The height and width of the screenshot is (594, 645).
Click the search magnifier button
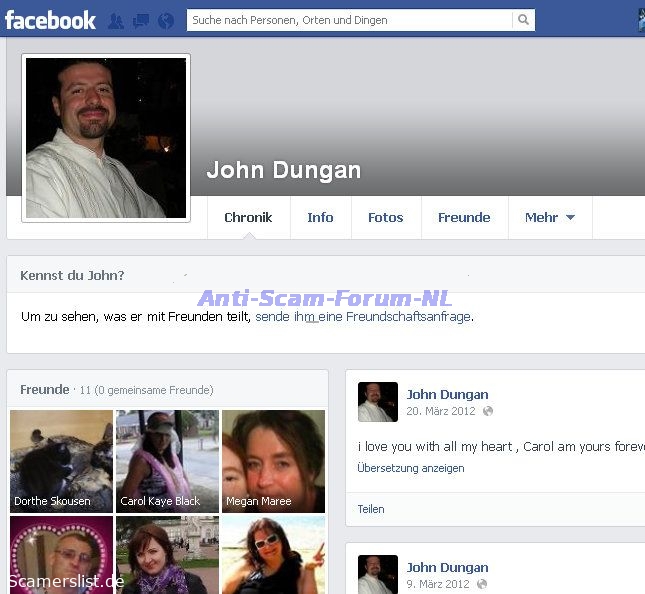coord(523,20)
